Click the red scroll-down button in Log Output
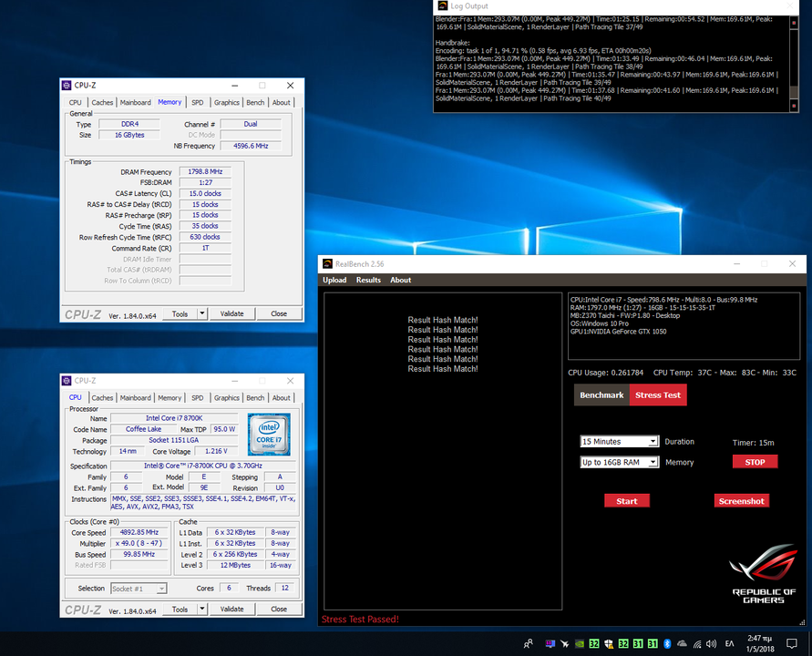This screenshot has width=812, height=656. tap(794, 106)
